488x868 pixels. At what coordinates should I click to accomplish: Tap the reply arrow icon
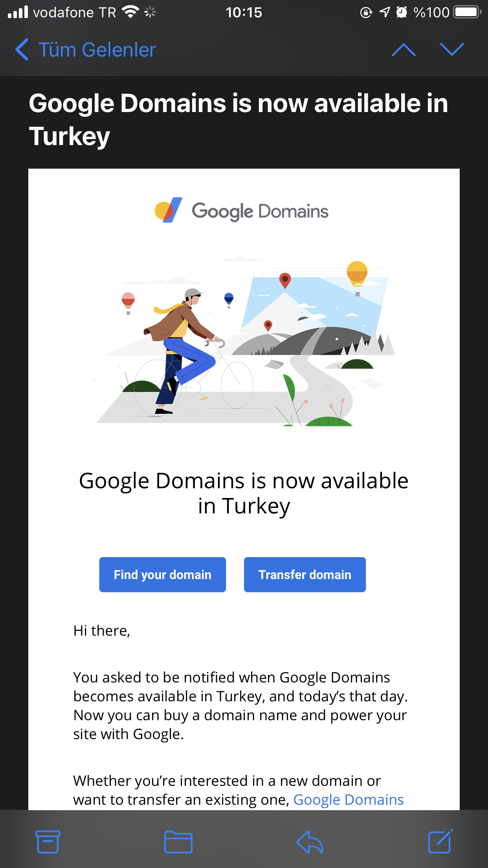coord(310,842)
